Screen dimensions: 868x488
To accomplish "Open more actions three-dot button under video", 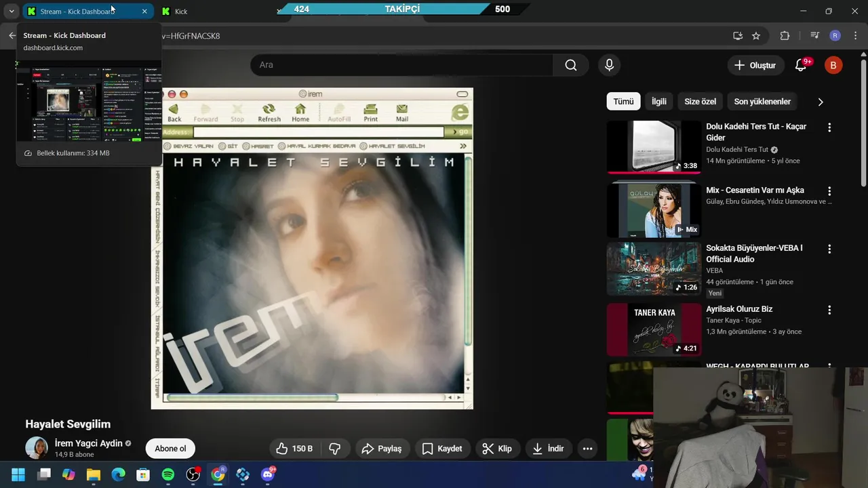I will (587, 449).
